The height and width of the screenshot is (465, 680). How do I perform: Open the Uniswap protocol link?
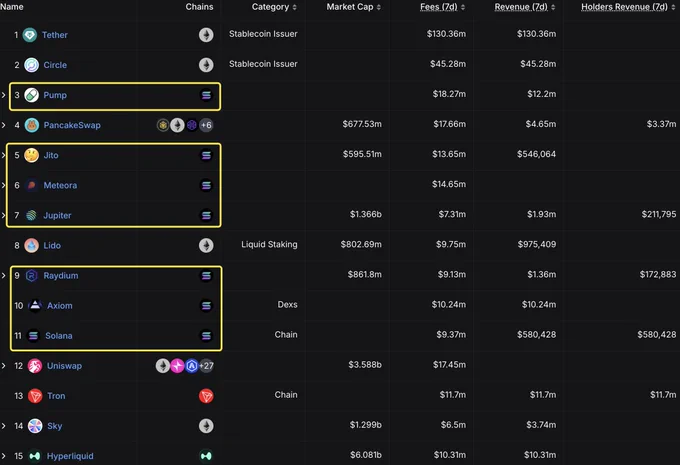[x=64, y=366]
